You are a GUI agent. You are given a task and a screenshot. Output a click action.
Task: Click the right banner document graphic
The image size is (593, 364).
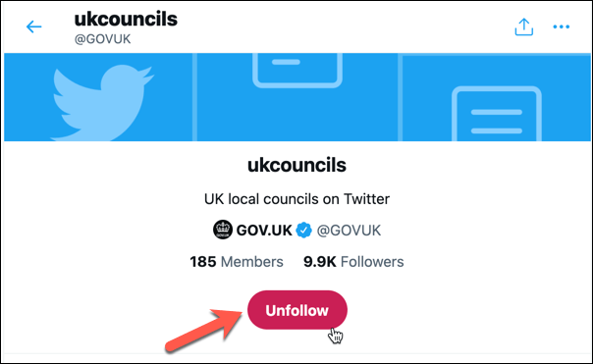pyautogui.click(x=497, y=114)
